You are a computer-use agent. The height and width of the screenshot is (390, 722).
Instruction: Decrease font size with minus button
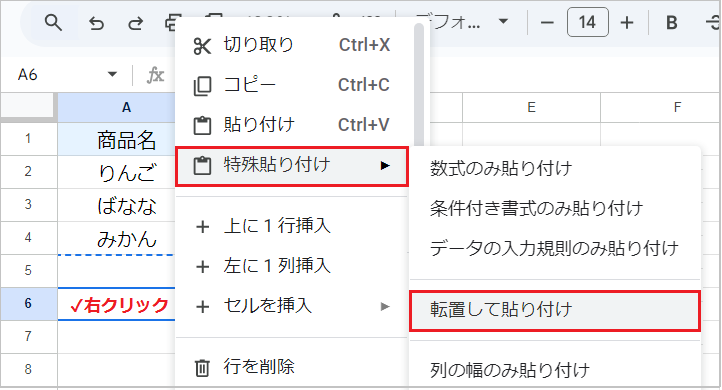547,23
